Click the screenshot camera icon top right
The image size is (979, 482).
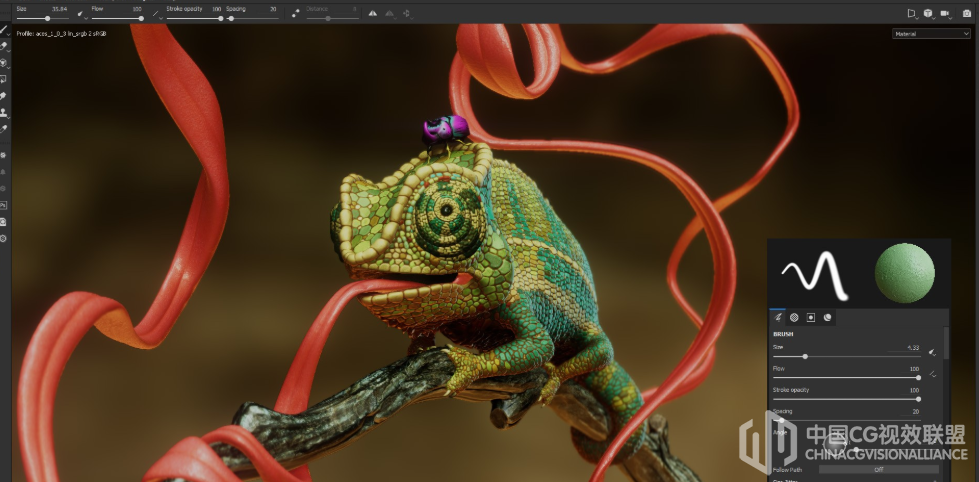click(967, 13)
